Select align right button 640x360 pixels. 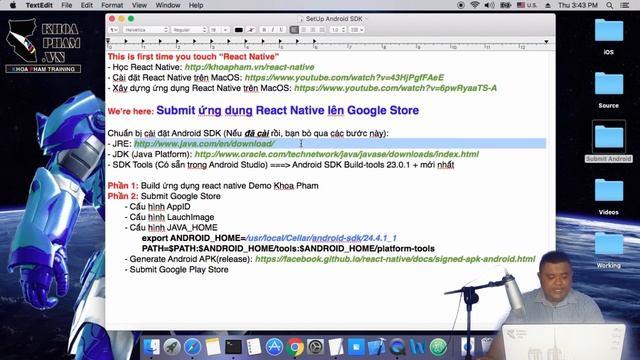(x=313, y=30)
